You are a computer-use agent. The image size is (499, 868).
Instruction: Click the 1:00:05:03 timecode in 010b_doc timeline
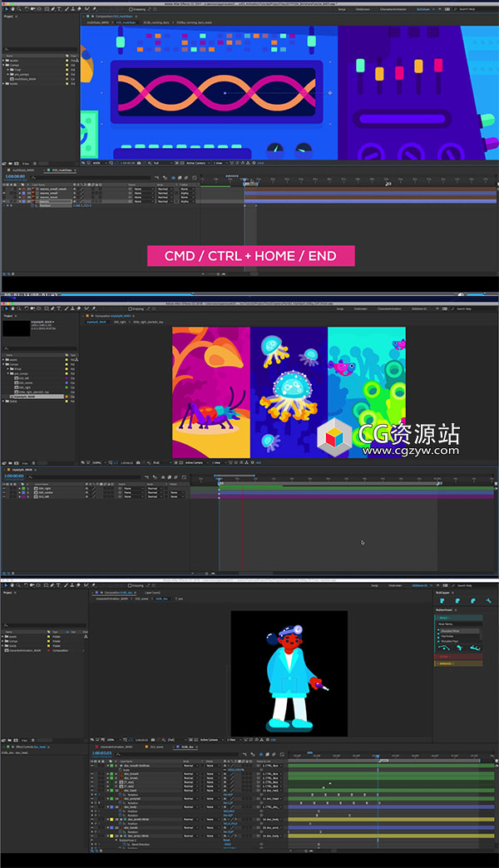pos(101,753)
